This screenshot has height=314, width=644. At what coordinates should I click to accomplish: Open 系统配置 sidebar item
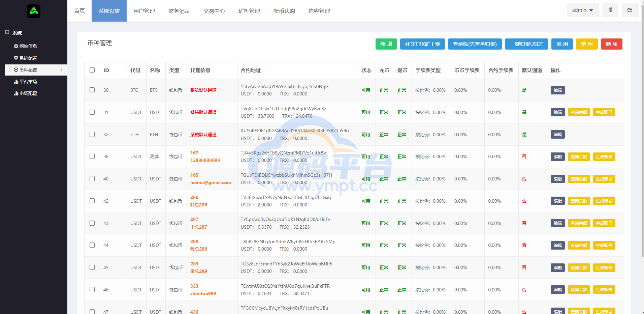point(26,58)
